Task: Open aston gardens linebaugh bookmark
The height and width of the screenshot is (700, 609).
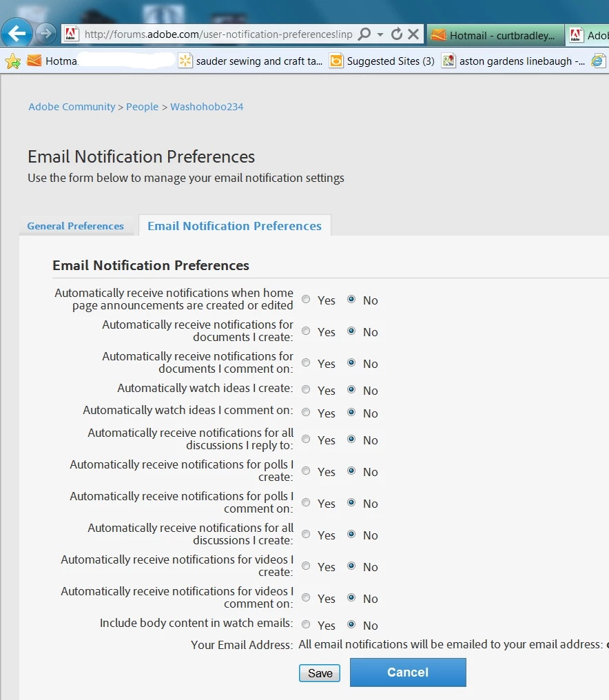Action: pyautogui.click(x=513, y=61)
